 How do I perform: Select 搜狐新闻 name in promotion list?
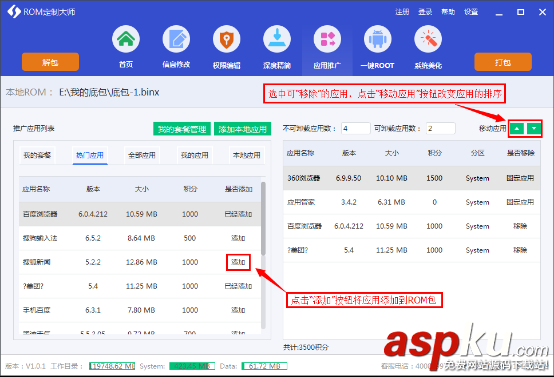tap(36, 262)
